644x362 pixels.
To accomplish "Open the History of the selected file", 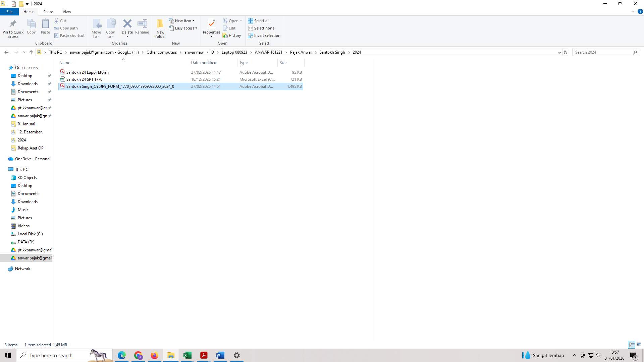I will click(x=232, y=35).
